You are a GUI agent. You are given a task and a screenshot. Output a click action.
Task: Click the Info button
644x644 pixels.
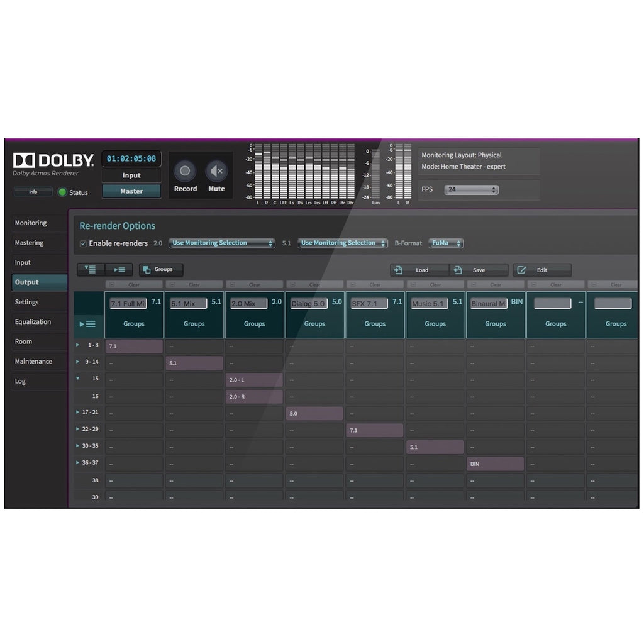point(33,192)
